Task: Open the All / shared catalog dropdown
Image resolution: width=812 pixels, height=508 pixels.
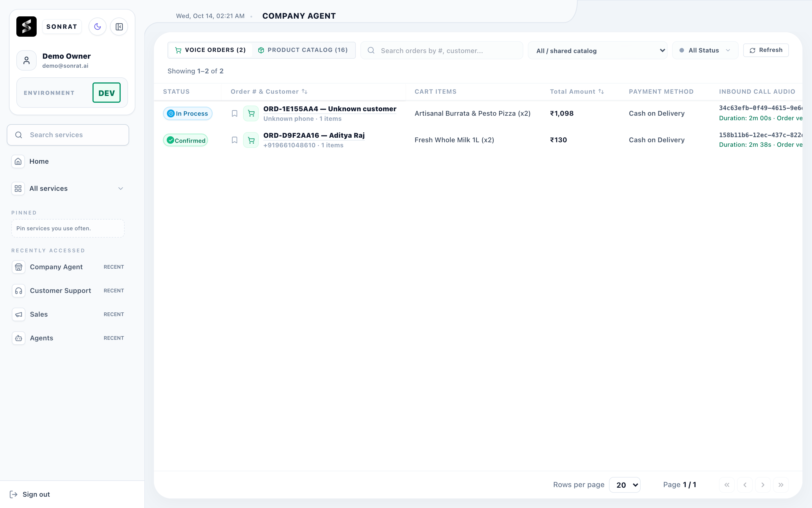Action: click(x=598, y=51)
